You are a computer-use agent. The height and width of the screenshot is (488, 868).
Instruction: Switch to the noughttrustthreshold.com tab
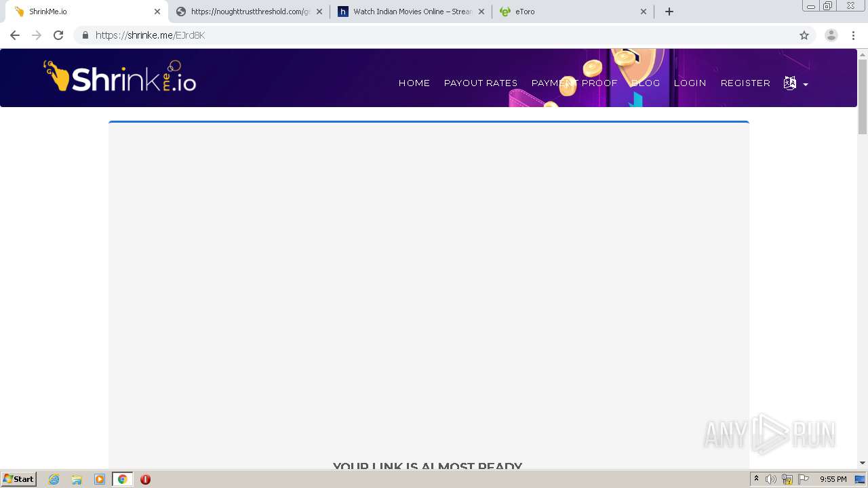(x=249, y=12)
